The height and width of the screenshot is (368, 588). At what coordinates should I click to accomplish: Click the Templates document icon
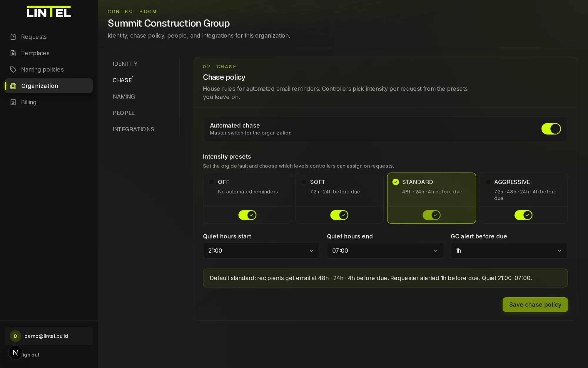(x=13, y=53)
